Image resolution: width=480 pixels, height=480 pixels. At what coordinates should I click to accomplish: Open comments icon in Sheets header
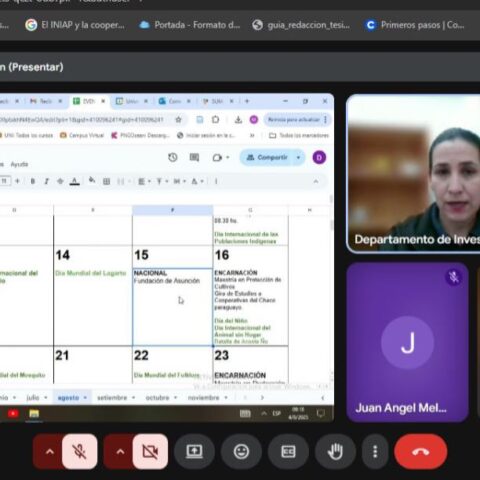pos(194,157)
